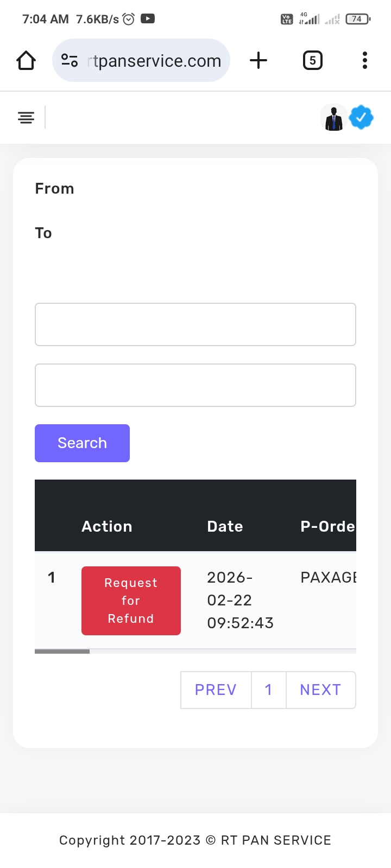This screenshot has height=868, width=391.
Task: Focus the first date input field
Action: 195,324
